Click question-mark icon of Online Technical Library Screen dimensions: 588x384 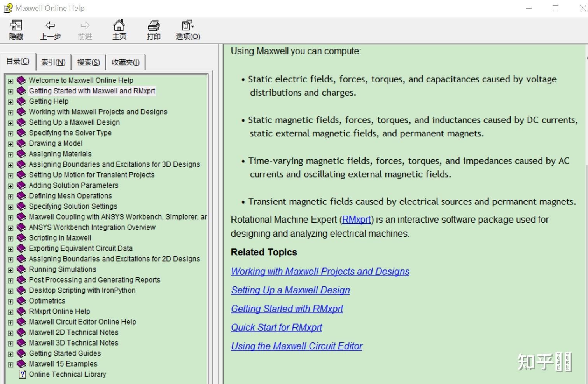click(23, 374)
